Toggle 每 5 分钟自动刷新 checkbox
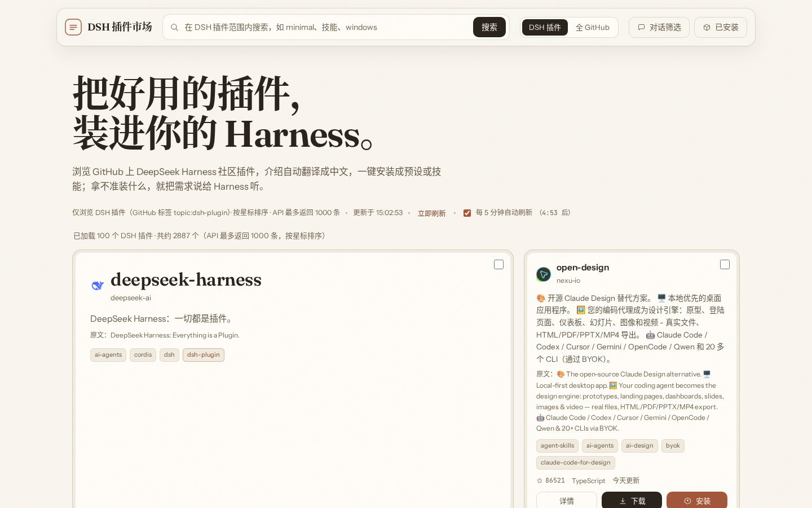This screenshot has height=508, width=812. coord(467,213)
